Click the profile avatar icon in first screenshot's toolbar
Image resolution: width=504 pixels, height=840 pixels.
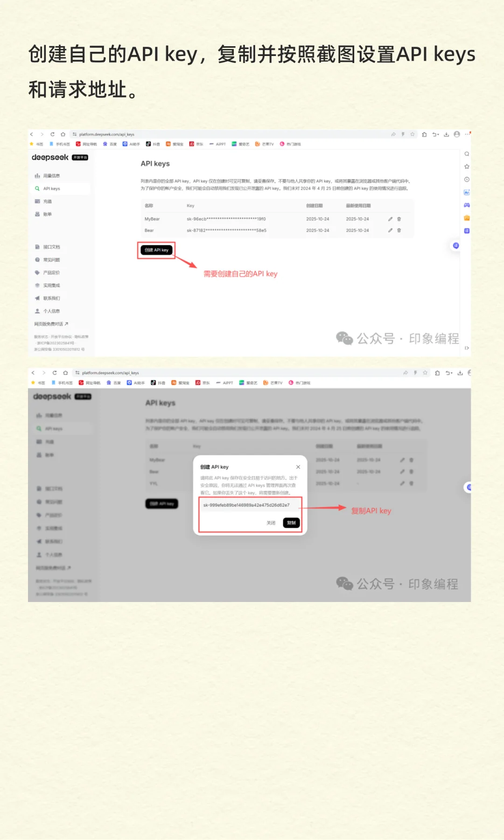click(x=457, y=134)
